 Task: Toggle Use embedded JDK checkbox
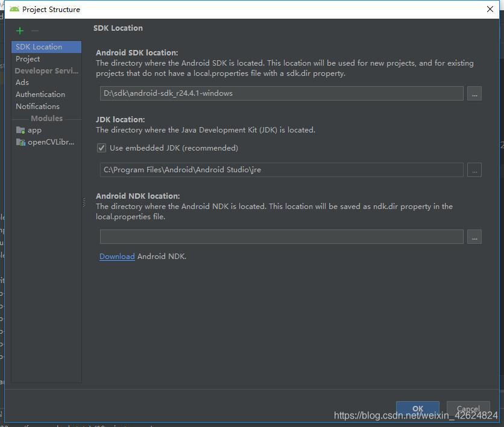[101, 148]
